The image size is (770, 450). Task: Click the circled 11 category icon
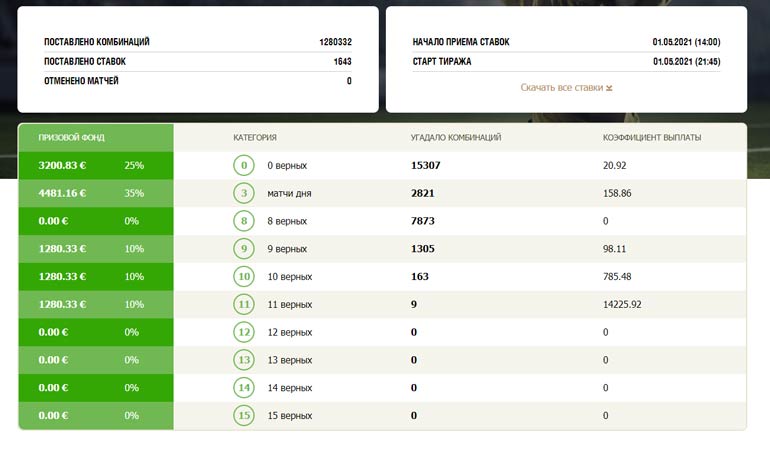point(244,304)
